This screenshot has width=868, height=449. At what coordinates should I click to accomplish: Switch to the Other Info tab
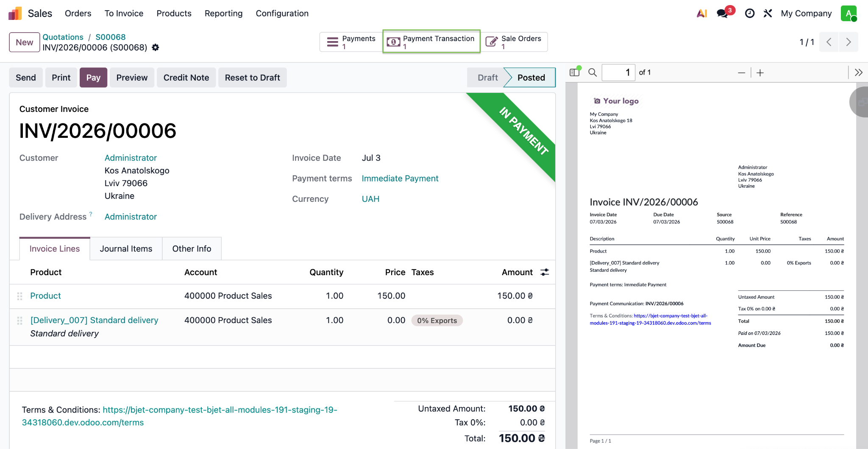coord(192,249)
